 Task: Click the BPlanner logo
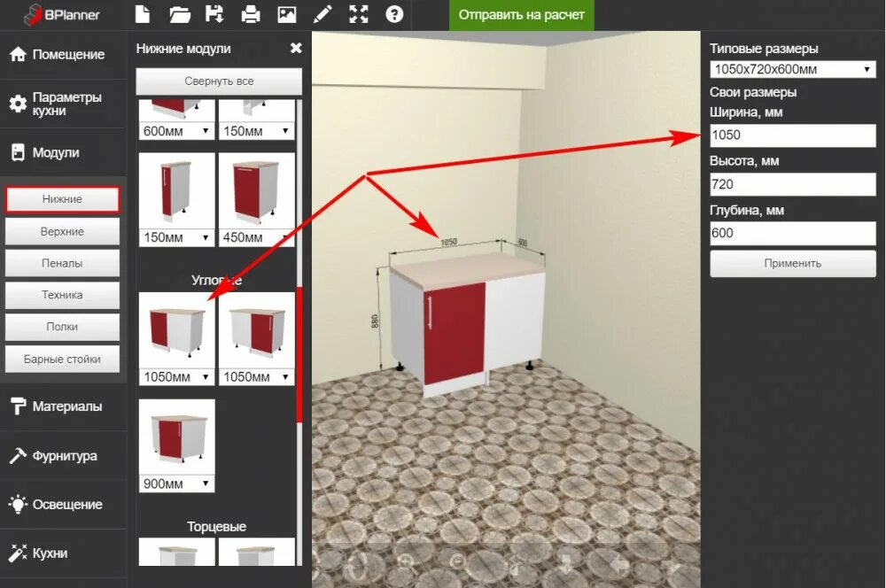(62, 15)
